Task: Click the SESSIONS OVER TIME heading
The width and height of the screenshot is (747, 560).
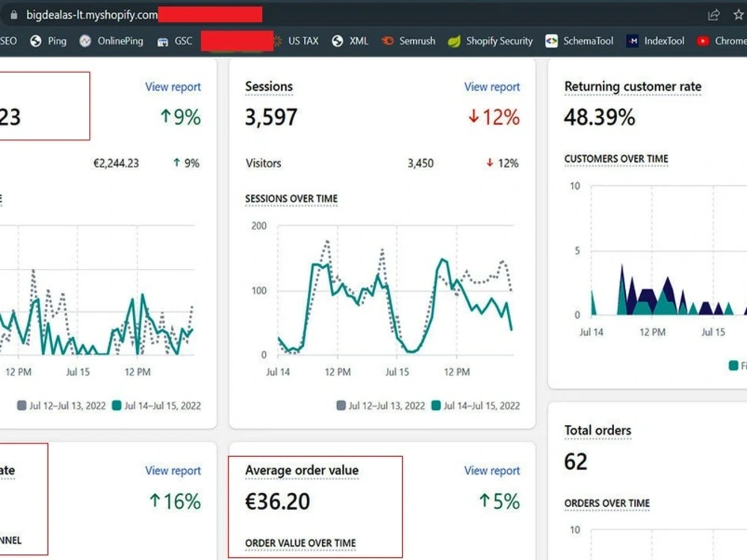Action: pos(291,199)
